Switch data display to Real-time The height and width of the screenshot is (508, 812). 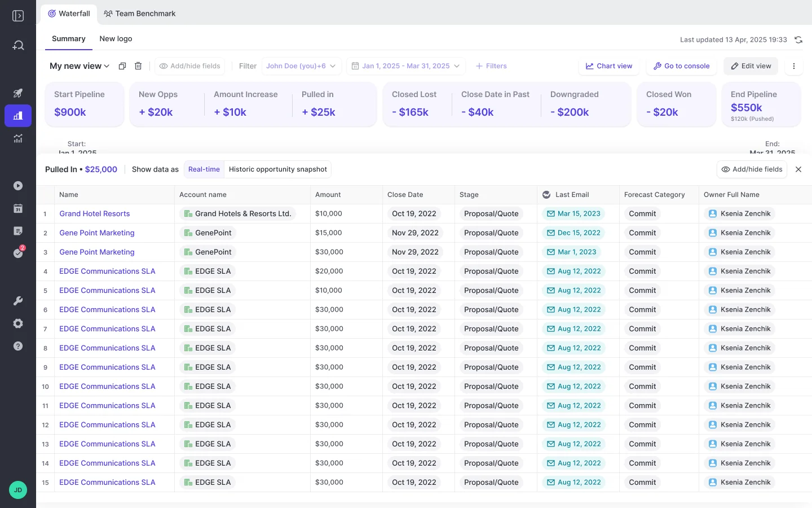(204, 169)
